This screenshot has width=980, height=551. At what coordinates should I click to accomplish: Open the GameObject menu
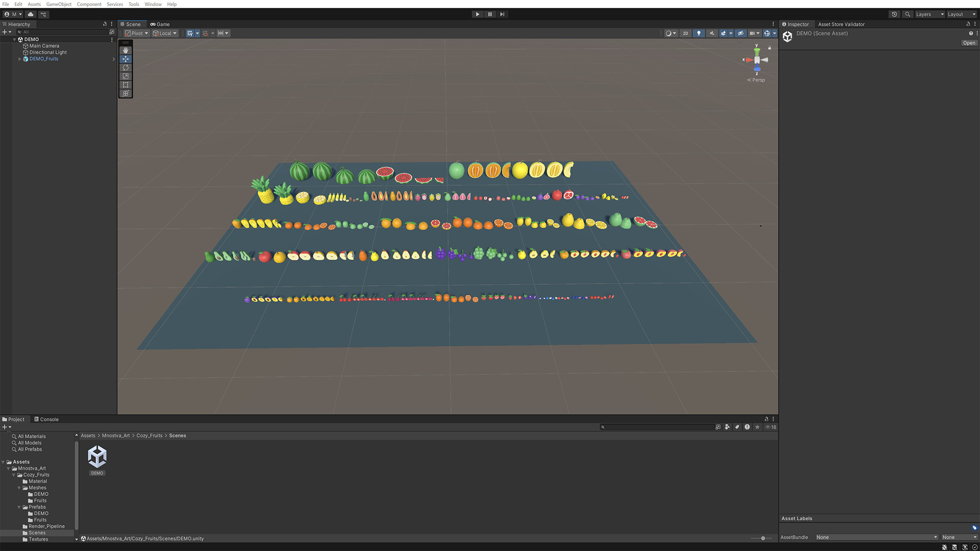tap(59, 4)
